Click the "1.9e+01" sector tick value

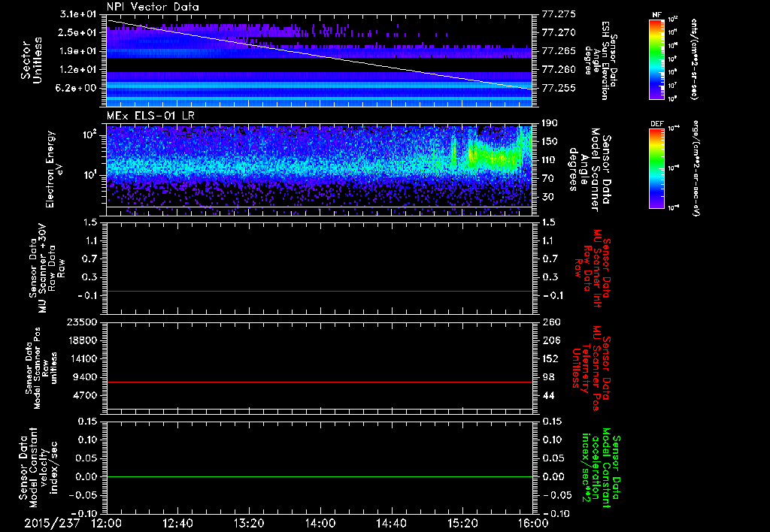point(77,51)
